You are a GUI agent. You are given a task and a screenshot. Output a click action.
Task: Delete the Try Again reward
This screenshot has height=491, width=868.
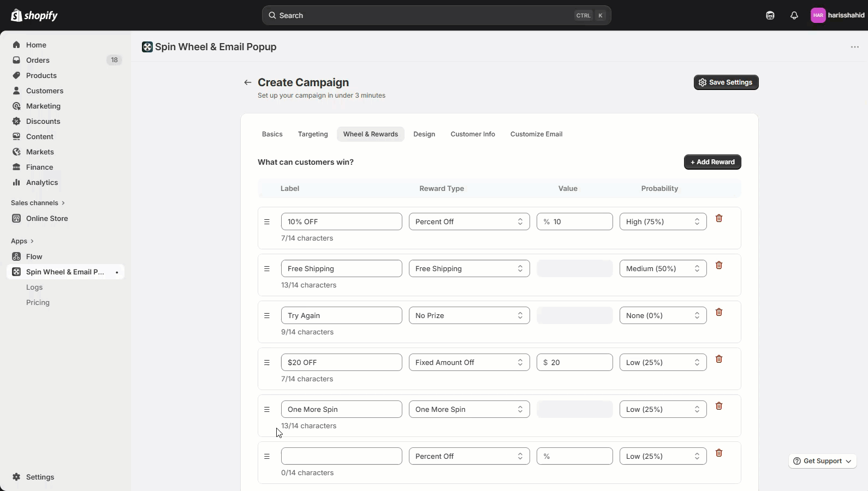[x=719, y=312]
